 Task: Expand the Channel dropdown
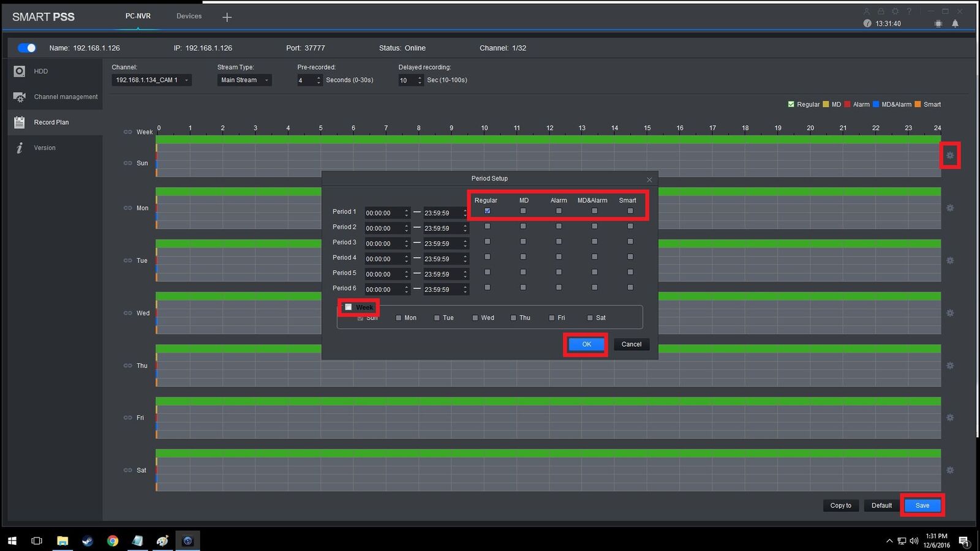click(x=151, y=80)
